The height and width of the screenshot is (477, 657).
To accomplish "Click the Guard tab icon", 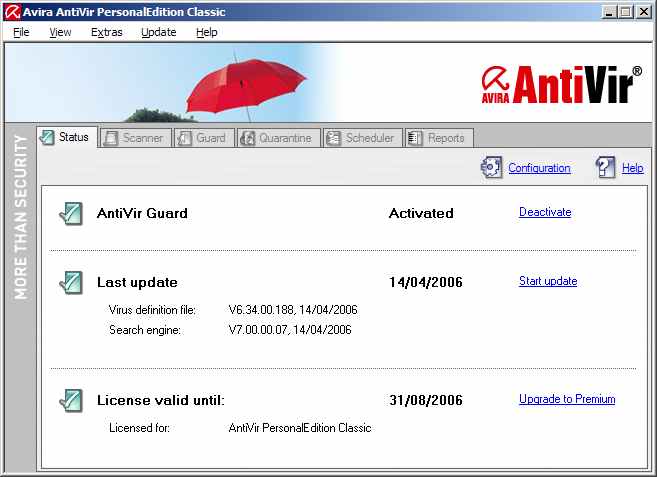I will click(x=184, y=138).
